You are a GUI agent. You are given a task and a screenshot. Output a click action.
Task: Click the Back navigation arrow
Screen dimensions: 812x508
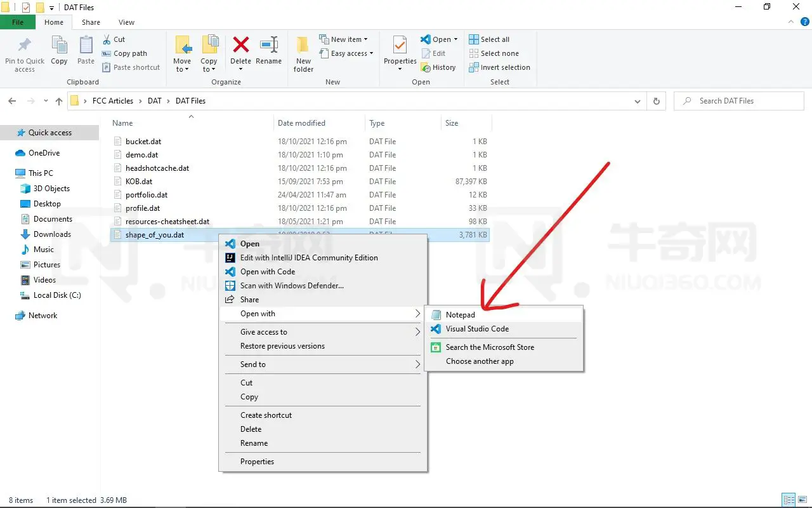[x=12, y=101]
